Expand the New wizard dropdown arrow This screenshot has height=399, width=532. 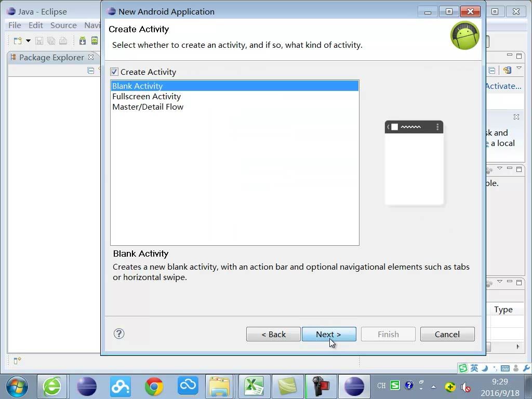point(28,41)
